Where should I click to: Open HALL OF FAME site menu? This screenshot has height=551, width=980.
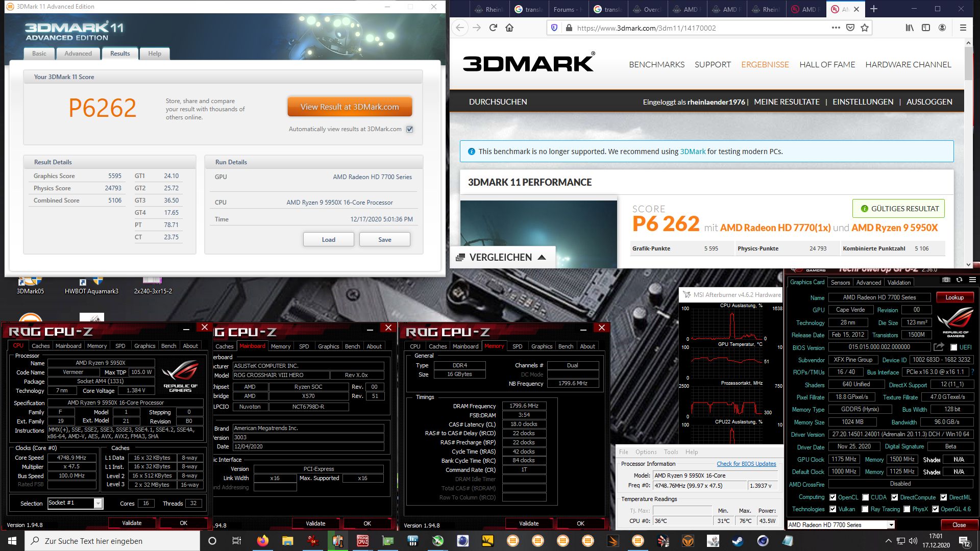point(827,65)
